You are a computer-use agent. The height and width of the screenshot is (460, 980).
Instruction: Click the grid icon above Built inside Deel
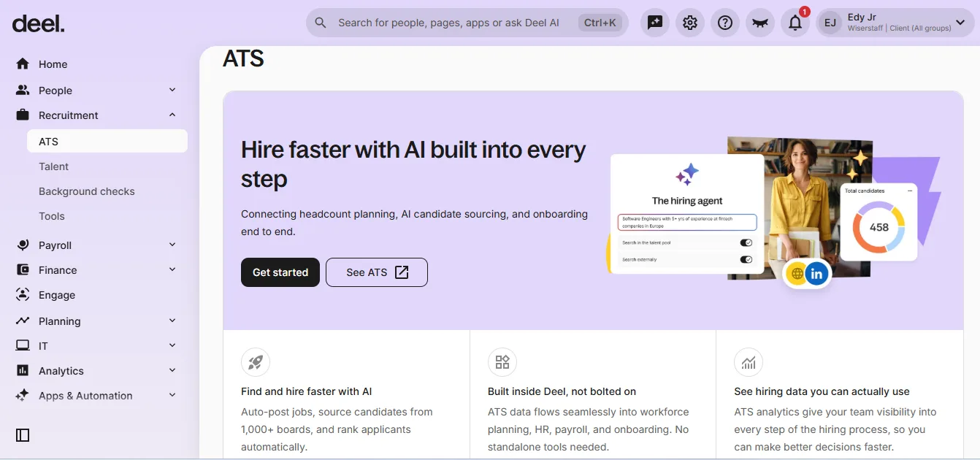502,362
